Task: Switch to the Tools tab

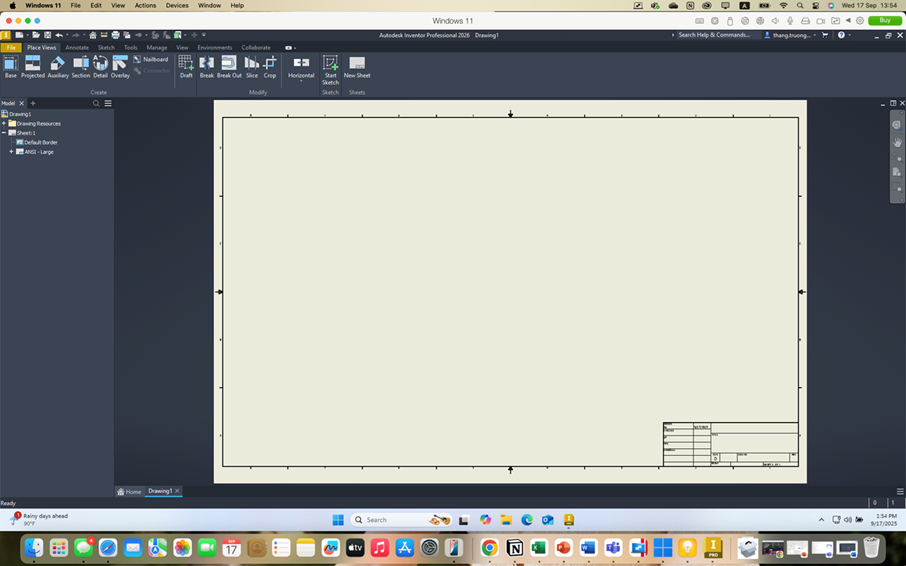Action: tap(131, 48)
